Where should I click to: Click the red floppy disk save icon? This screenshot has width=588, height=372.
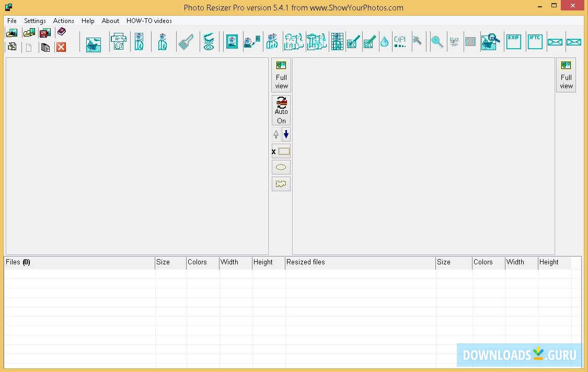pyautogui.click(x=45, y=33)
